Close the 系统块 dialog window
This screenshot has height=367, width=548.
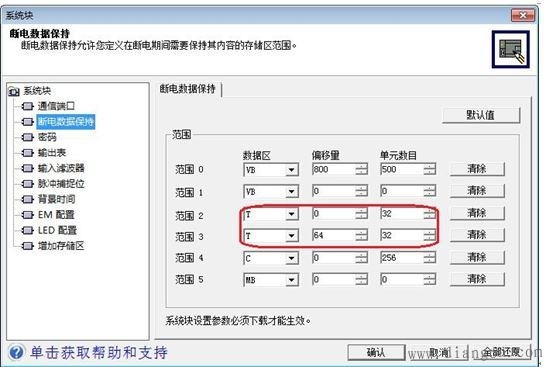coord(523,15)
